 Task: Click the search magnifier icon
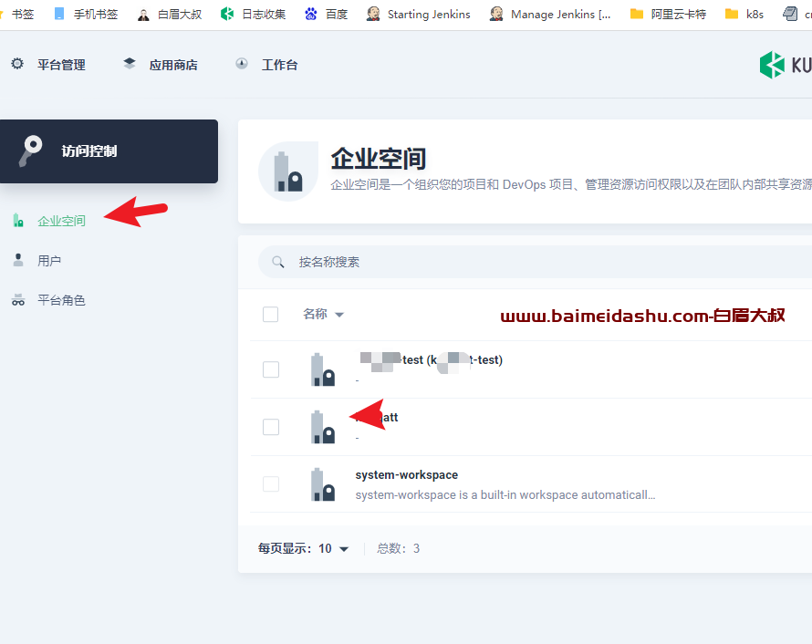[x=278, y=262]
